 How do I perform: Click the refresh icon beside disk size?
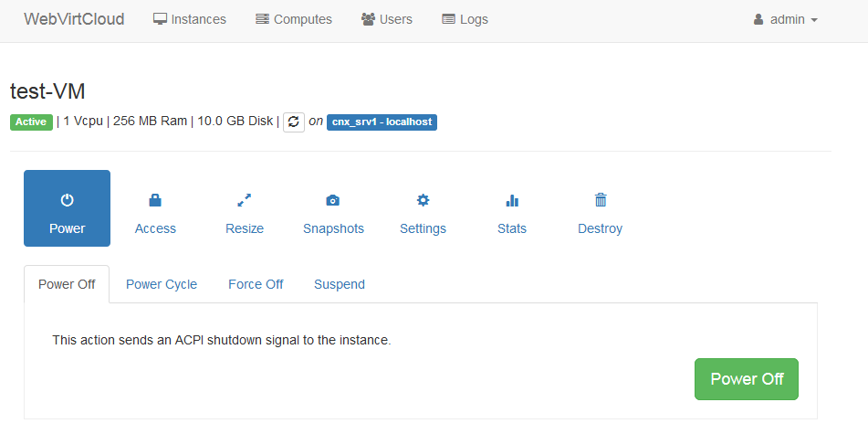[293, 122]
